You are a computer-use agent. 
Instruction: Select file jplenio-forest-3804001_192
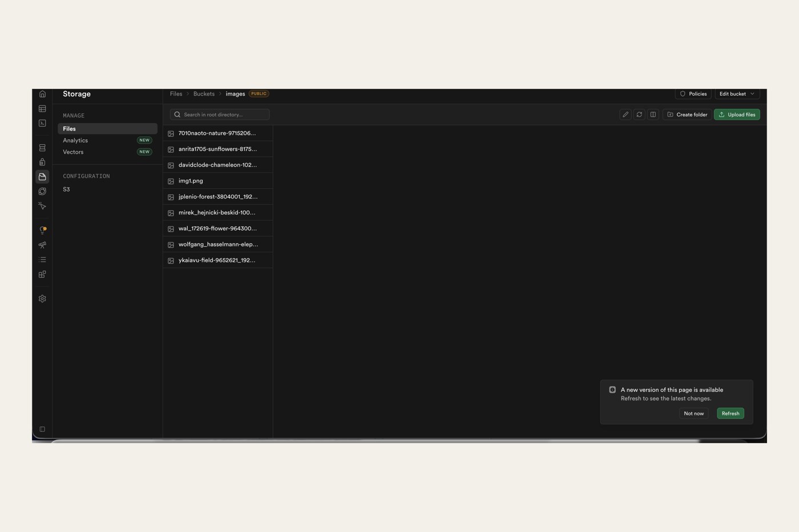tap(218, 197)
